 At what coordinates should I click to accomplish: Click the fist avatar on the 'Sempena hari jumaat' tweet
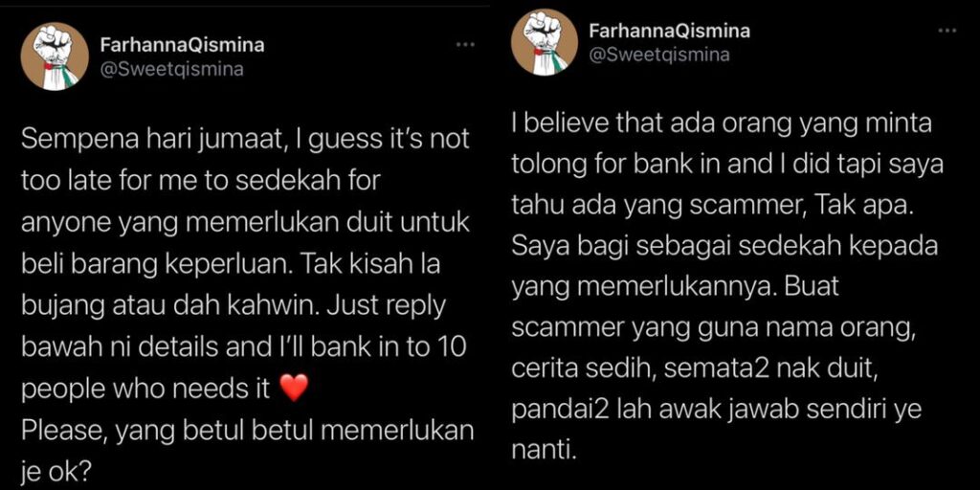pyautogui.click(x=55, y=56)
